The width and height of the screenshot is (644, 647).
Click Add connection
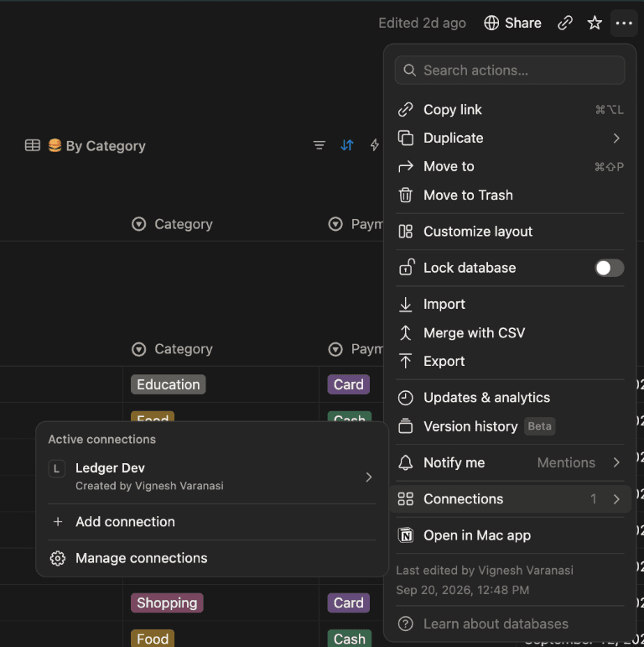pos(212,522)
